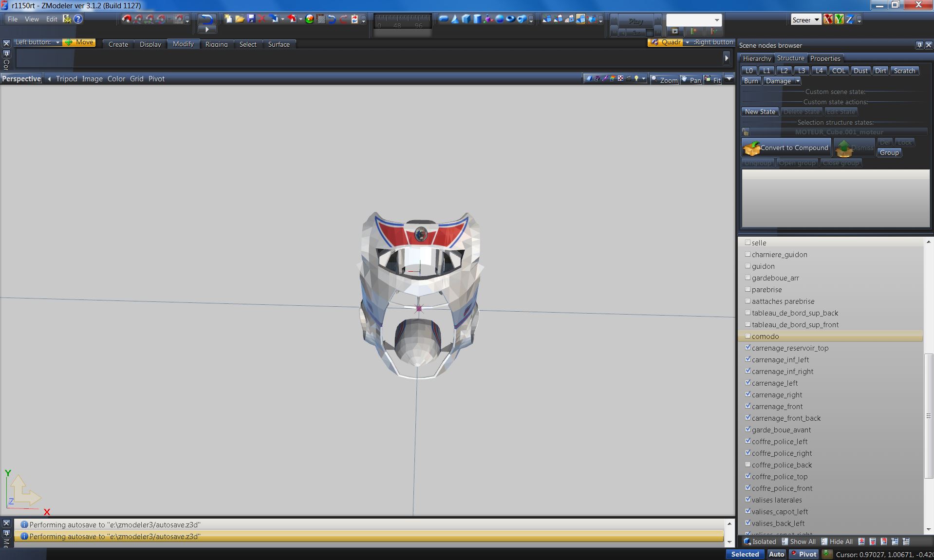This screenshot has width=934, height=560.
Task: Click the blue Undo arrow button
Action: click(207, 19)
